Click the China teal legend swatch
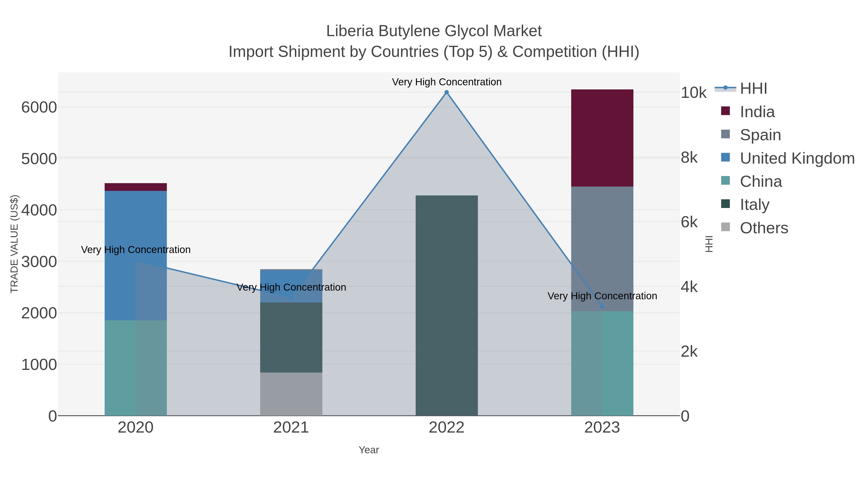868x488 pixels. click(726, 180)
